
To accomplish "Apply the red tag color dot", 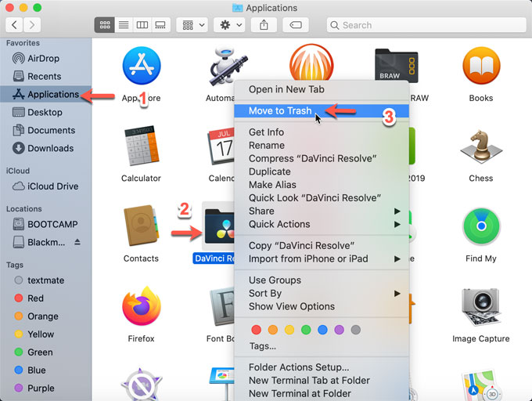I will point(257,330).
